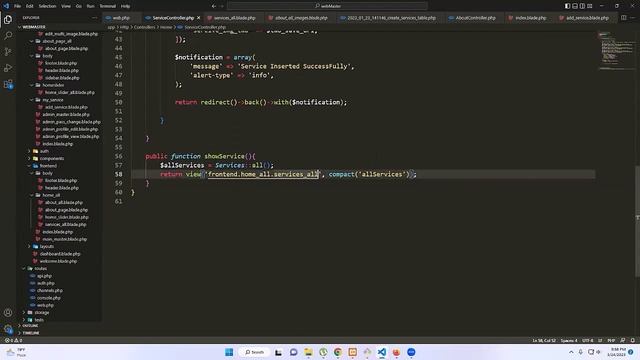The width and height of the screenshot is (640, 360).
Task: Expand the OUTLINE section
Action: click(29, 326)
